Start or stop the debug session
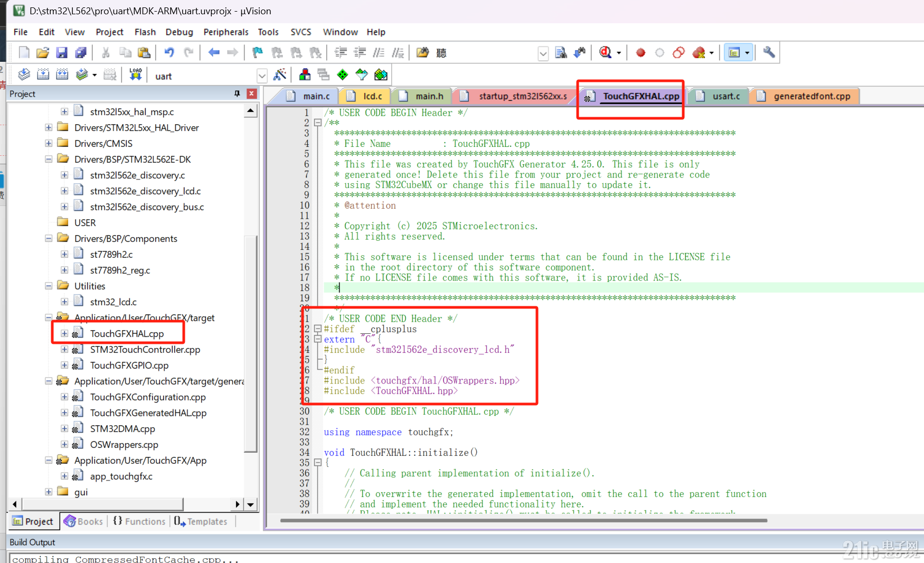The image size is (924, 563). pyautogui.click(x=606, y=52)
